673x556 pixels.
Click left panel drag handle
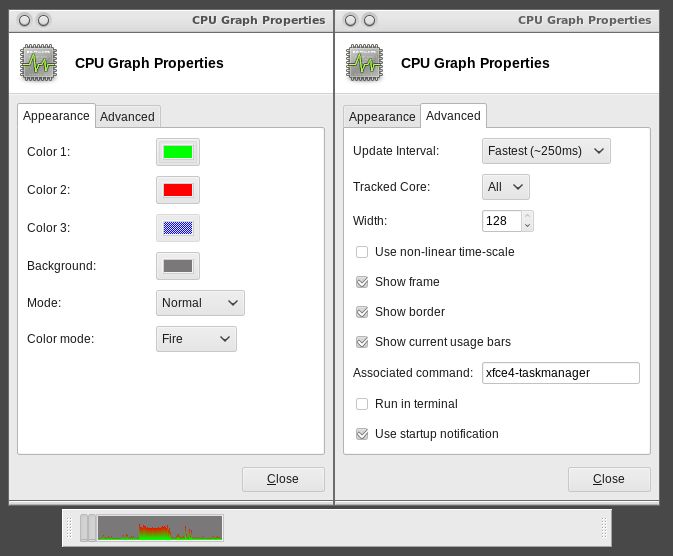69,528
